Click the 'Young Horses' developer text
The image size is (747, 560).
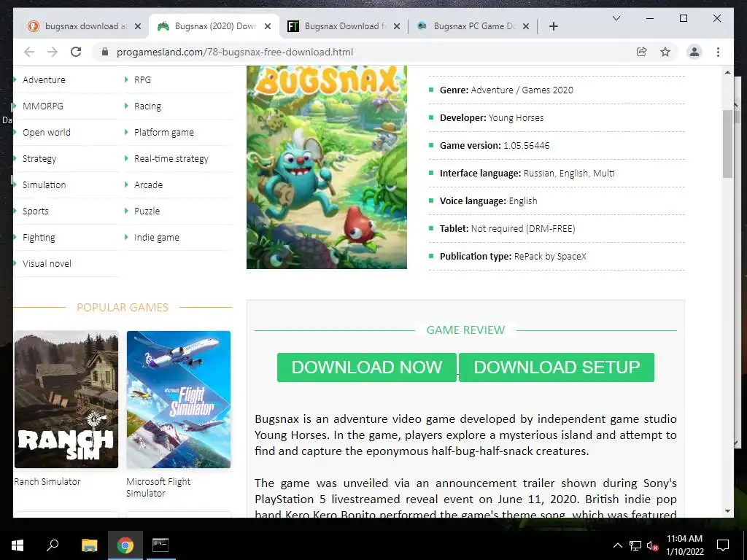point(516,117)
